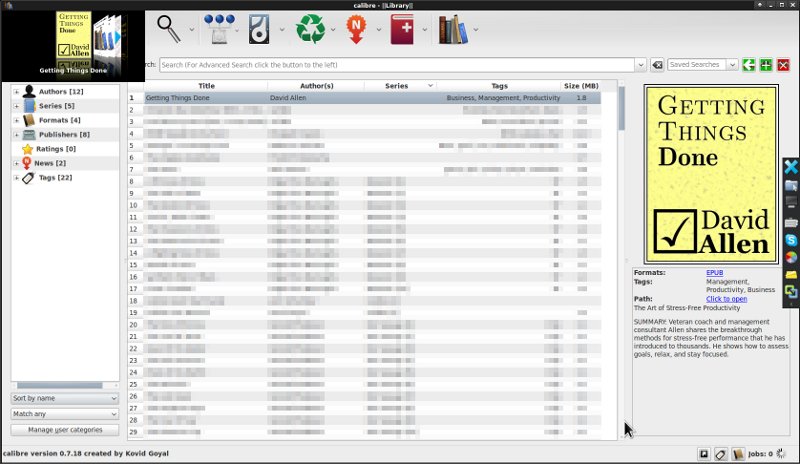Screen dimensions: 800x464
Task: Click the yellow folder icon in side dock
Action: pyautogui.click(x=791, y=275)
